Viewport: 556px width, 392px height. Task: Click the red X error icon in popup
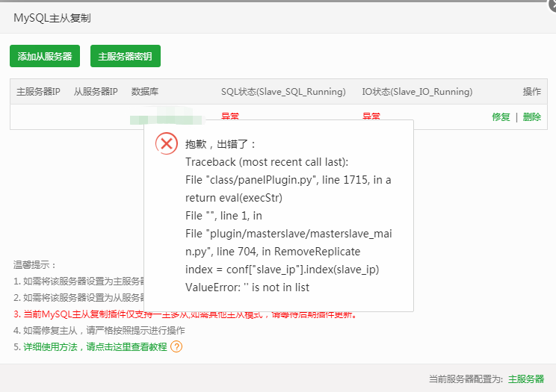point(167,143)
